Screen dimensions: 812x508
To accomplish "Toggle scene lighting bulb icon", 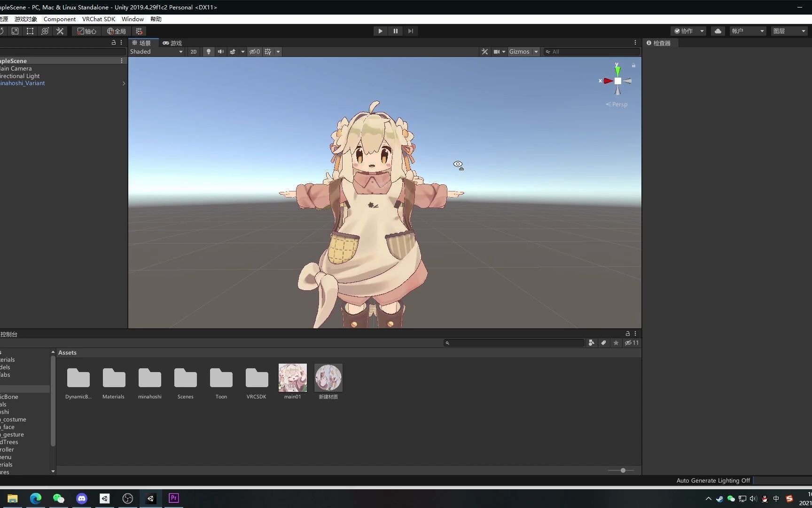I will point(209,52).
